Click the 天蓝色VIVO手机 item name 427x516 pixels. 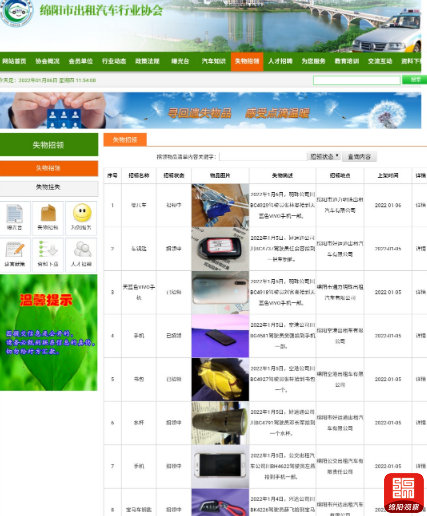pyautogui.click(x=139, y=292)
